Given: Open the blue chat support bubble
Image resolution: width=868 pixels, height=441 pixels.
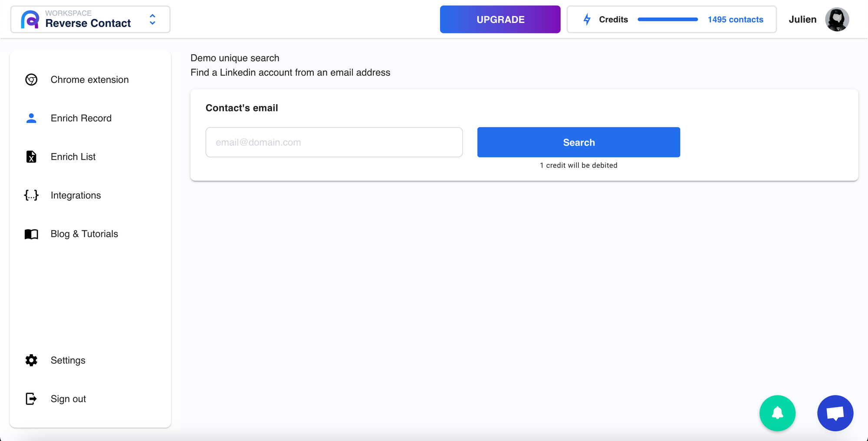Looking at the screenshot, I should click(835, 413).
